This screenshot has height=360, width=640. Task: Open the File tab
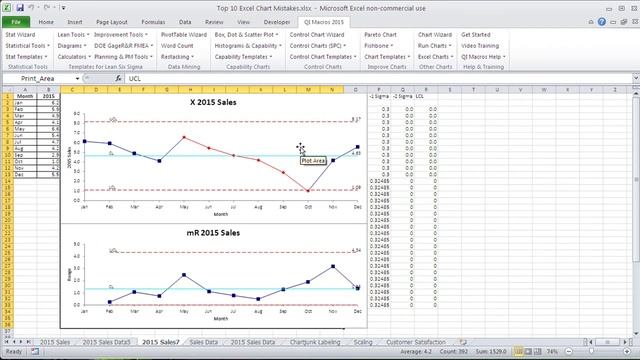[x=16, y=22]
